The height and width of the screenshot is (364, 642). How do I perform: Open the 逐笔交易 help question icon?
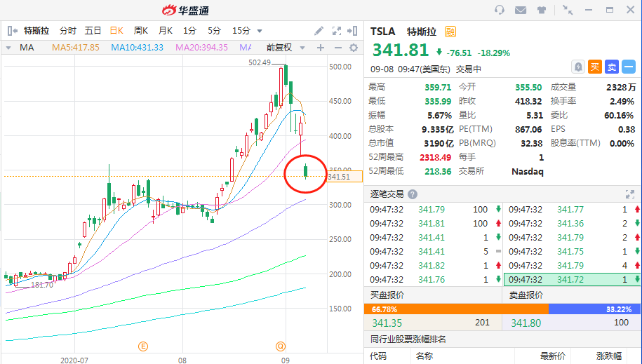413,194
